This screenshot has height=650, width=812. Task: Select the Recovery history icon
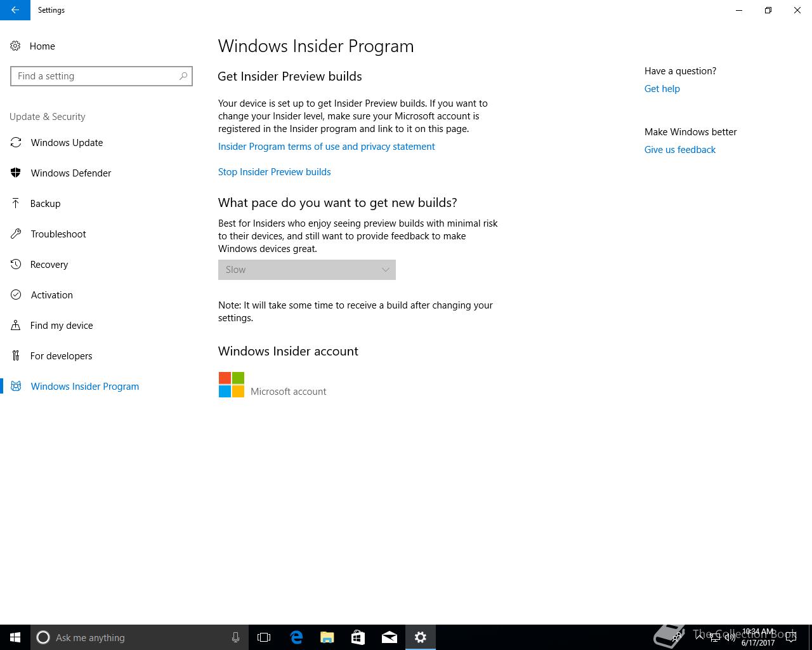[16, 264]
